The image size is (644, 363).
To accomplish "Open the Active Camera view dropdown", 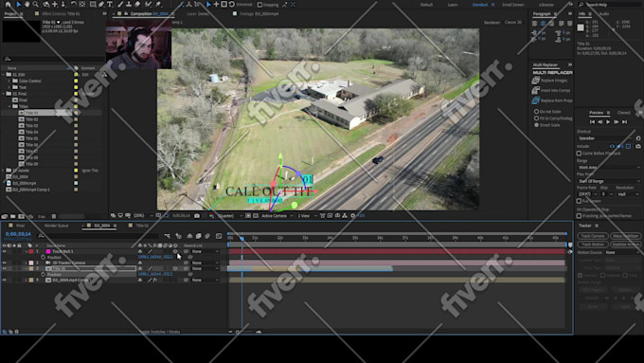I will [277, 215].
